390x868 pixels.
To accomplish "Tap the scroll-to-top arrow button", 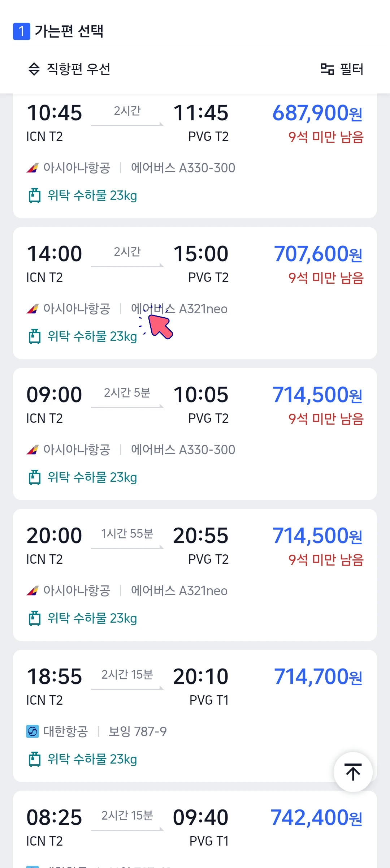I will pos(353,772).
